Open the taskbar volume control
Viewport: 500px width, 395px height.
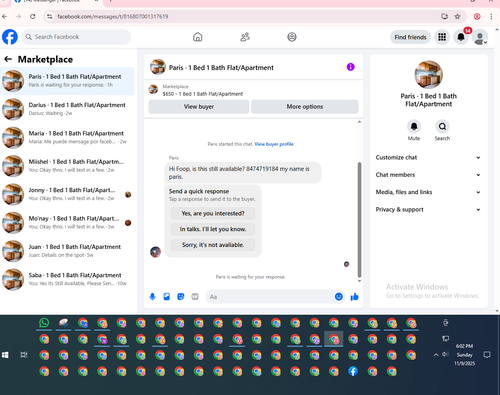pyautogui.click(x=445, y=354)
